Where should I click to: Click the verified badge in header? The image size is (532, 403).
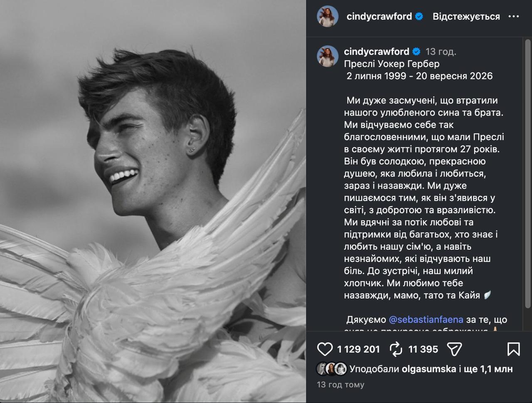[x=419, y=17]
